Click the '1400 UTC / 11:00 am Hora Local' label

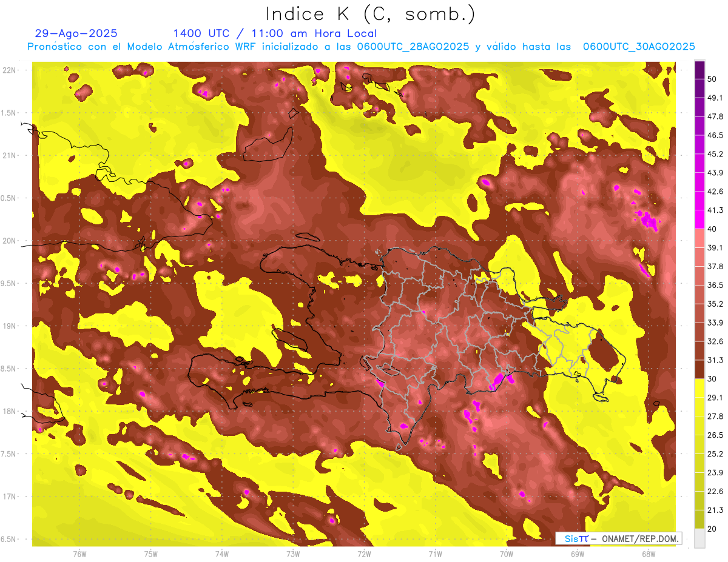[275, 33]
